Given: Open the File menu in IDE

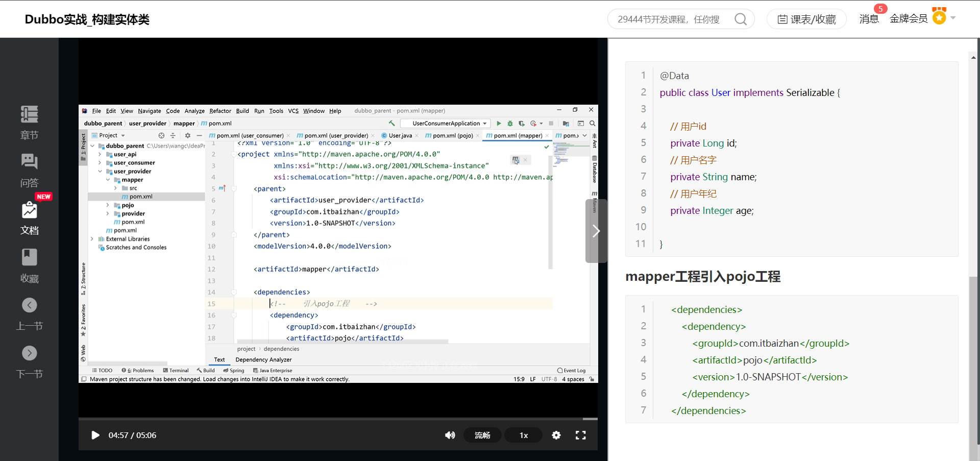Looking at the screenshot, I should 96,111.
